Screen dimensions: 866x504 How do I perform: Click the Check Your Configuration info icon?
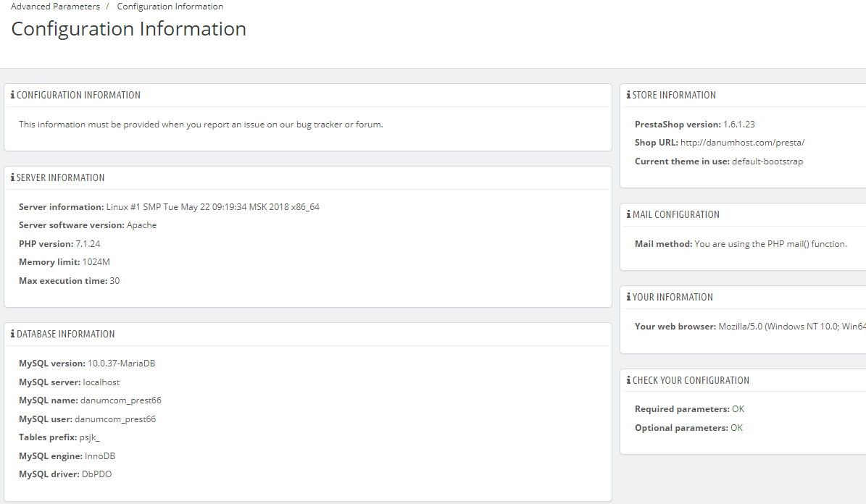coord(628,380)
